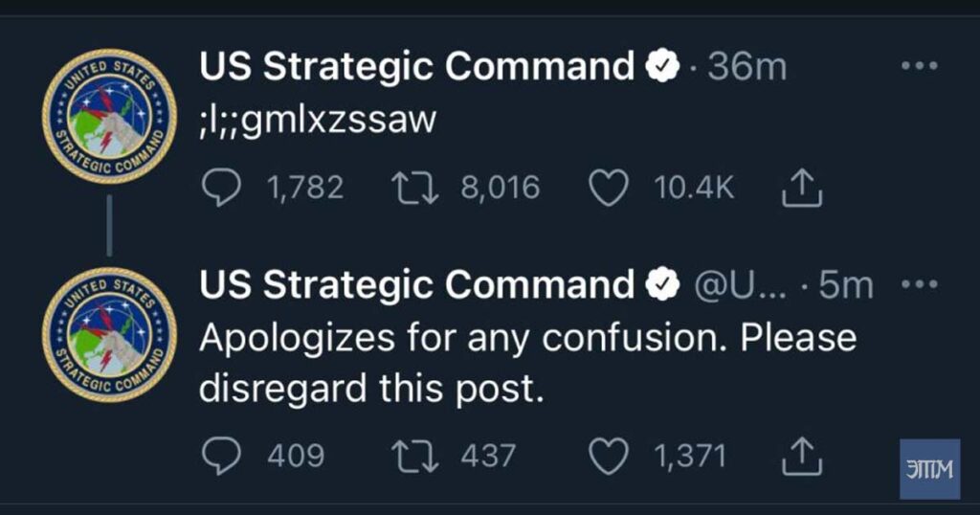
Task: Click the @U... handle on the reply
Action: [x=741, y=285]
